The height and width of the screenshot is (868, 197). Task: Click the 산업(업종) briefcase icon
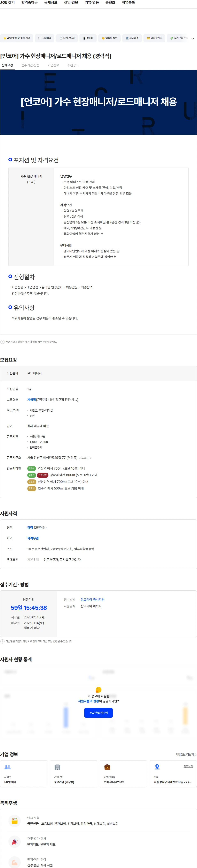click(x=107, y=767)
